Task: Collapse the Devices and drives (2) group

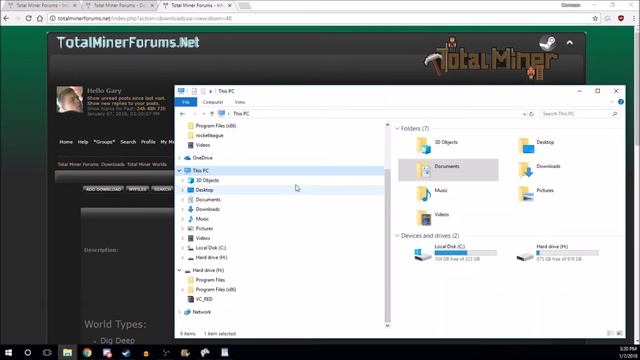Action: [397, 236]
